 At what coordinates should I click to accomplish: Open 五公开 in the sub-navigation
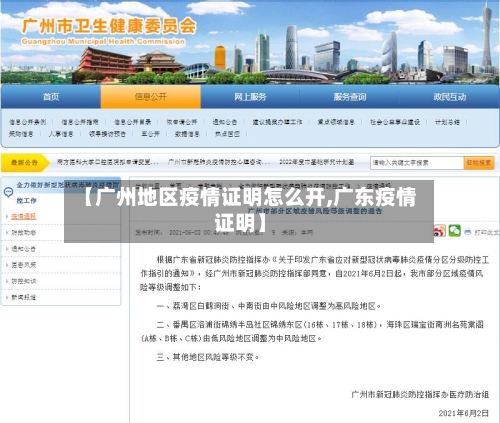150,134
